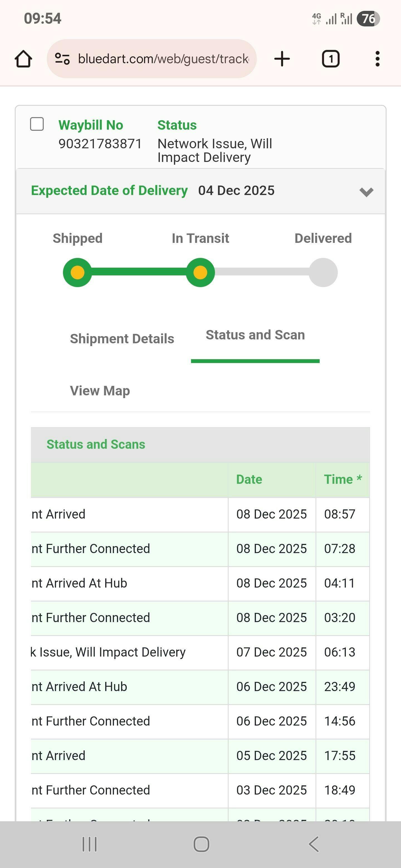This screenshot has width=401, height=868.
Task: Open Android recent apps button
Action: (89, 844)
